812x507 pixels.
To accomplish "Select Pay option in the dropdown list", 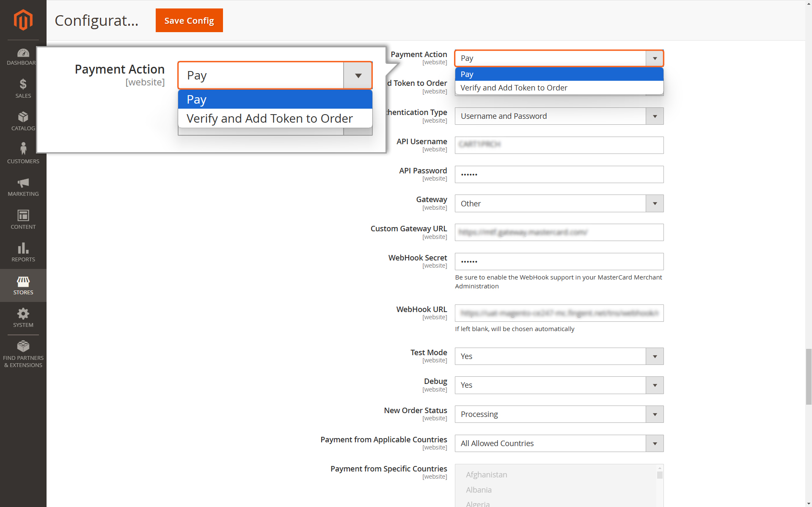I will click(559, 74).
